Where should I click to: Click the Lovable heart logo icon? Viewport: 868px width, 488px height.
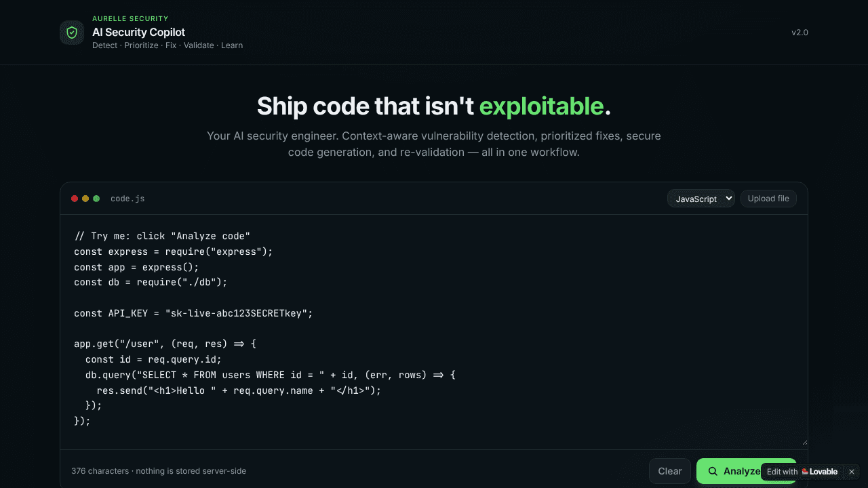805,472
